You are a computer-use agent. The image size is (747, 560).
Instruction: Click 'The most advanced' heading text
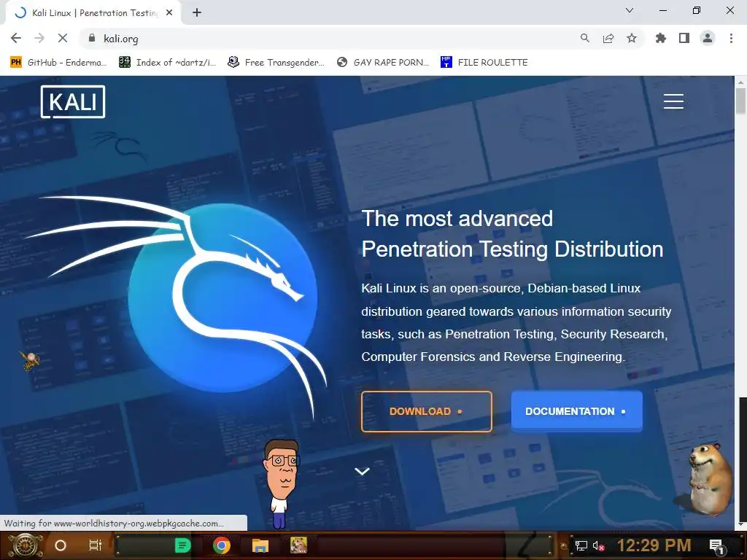pos(457,219)
